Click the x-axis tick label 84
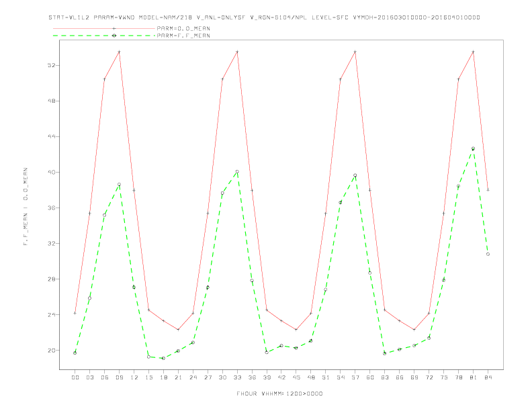This screenshot has width=532, height=411. (x=488, y=377)
